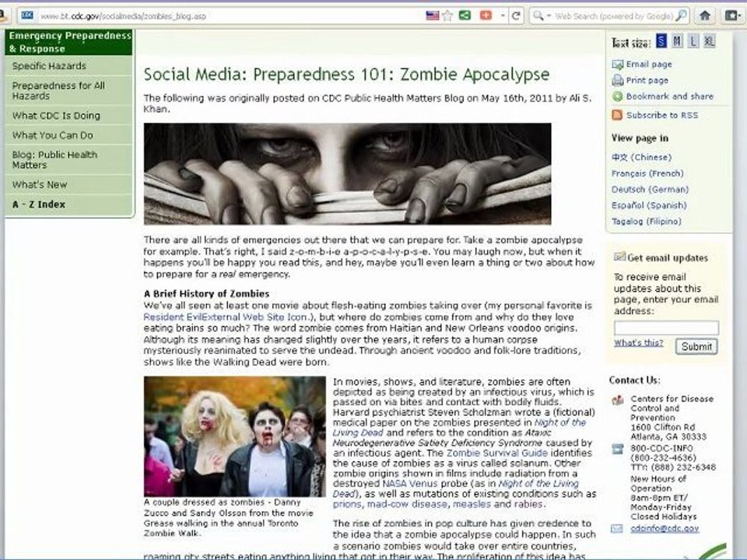Click the orange plus icon in address bar
The width and height of the screenshot is (747, 560).
pyautogui.click(x=486, y=16)
